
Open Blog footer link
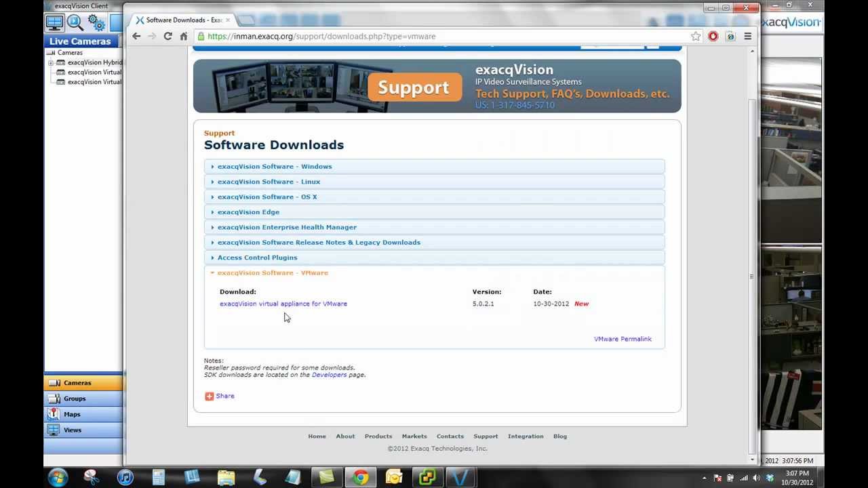560,436
